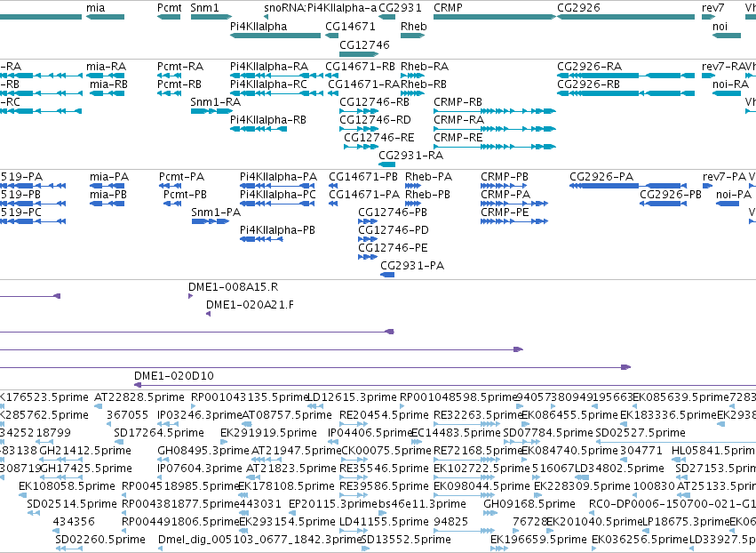Select CG12746-RD transcript label

[x=375, y=120]
